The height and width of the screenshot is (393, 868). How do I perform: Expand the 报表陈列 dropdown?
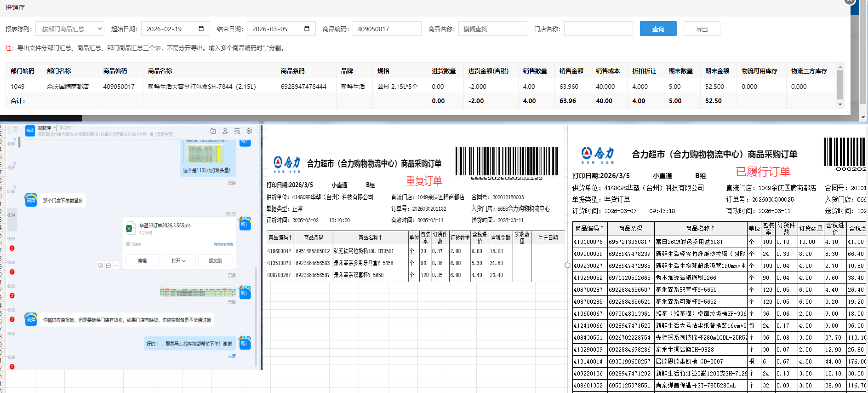coord(70,29)
